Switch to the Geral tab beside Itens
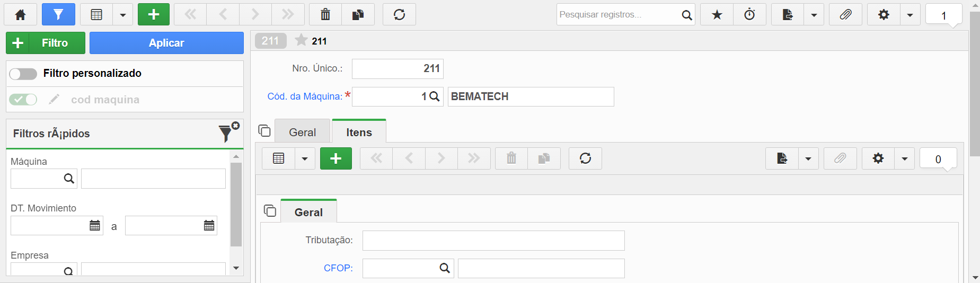This screenshot has width=980, height=283. click(302, 132)
